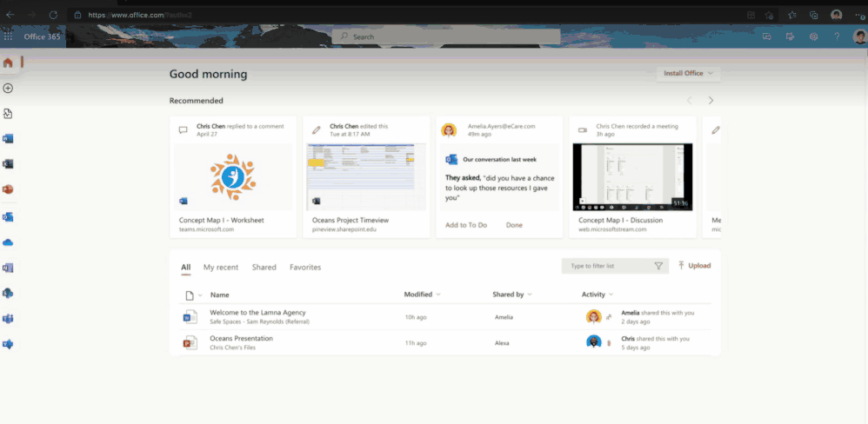Show next Recommended items with right chevron
The width and height of the screenshot is (868, 424).
[711, 101]
